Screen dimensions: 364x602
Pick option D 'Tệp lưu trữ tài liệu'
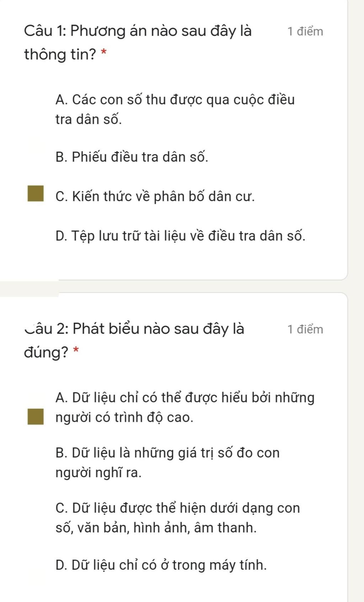pyautogui.click(x=180, y=236)
